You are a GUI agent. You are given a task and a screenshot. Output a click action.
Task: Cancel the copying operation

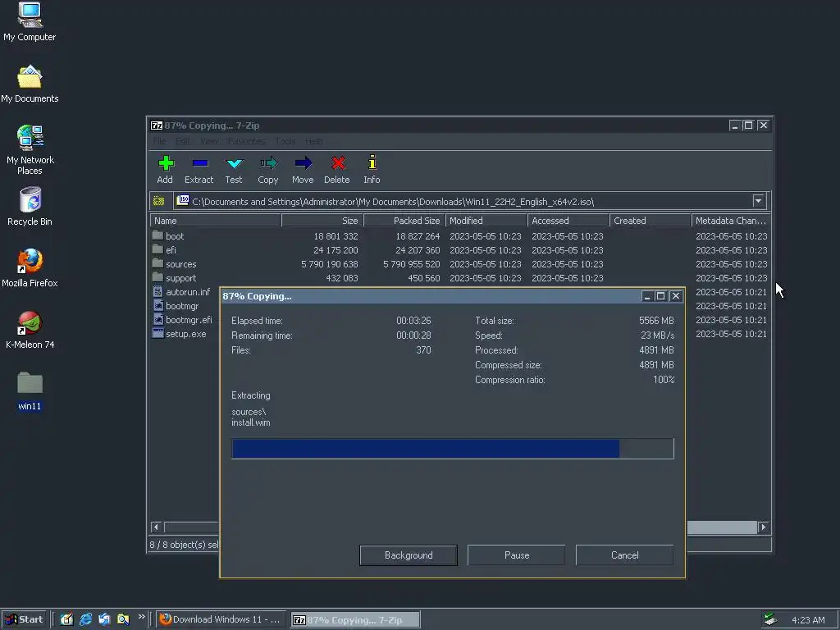624,555
